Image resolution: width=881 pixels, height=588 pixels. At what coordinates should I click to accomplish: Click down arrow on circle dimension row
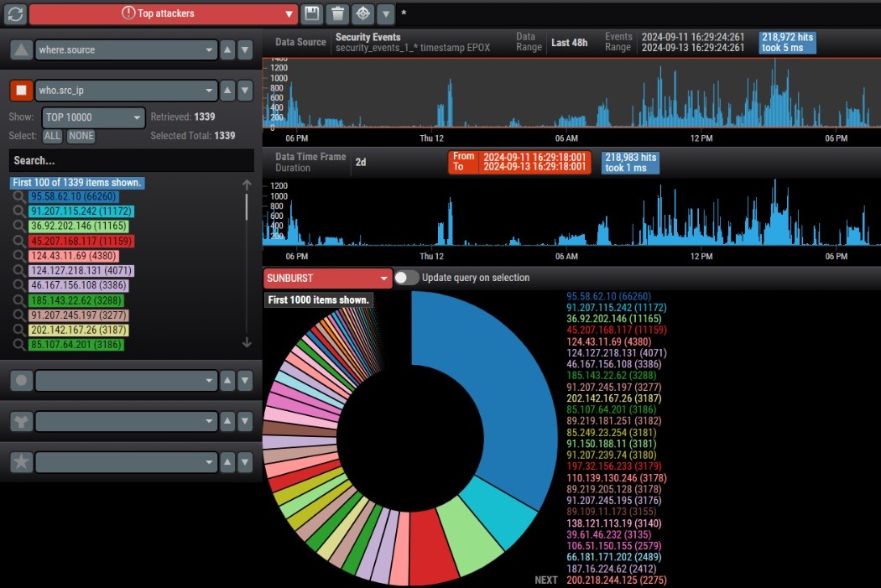coord(245,381)
